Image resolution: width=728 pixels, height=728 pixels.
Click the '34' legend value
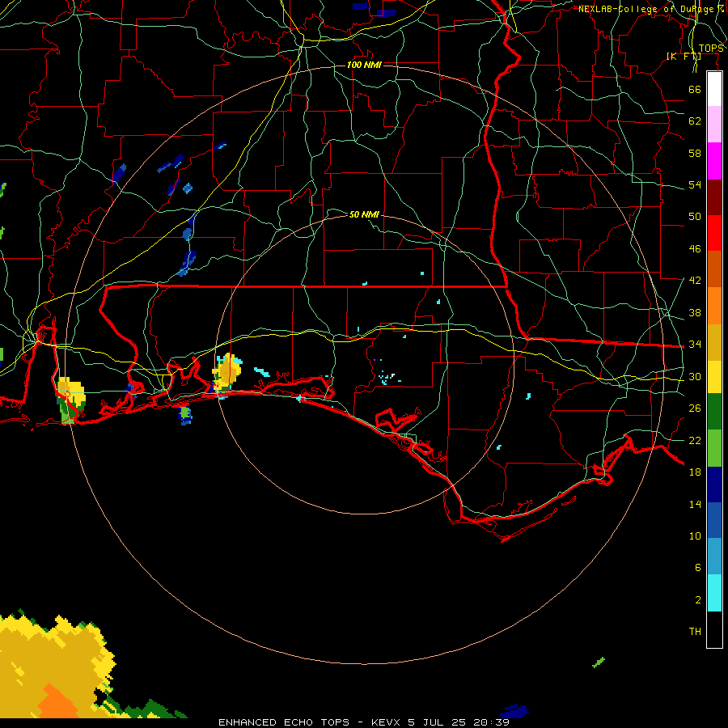pos(695,345)
